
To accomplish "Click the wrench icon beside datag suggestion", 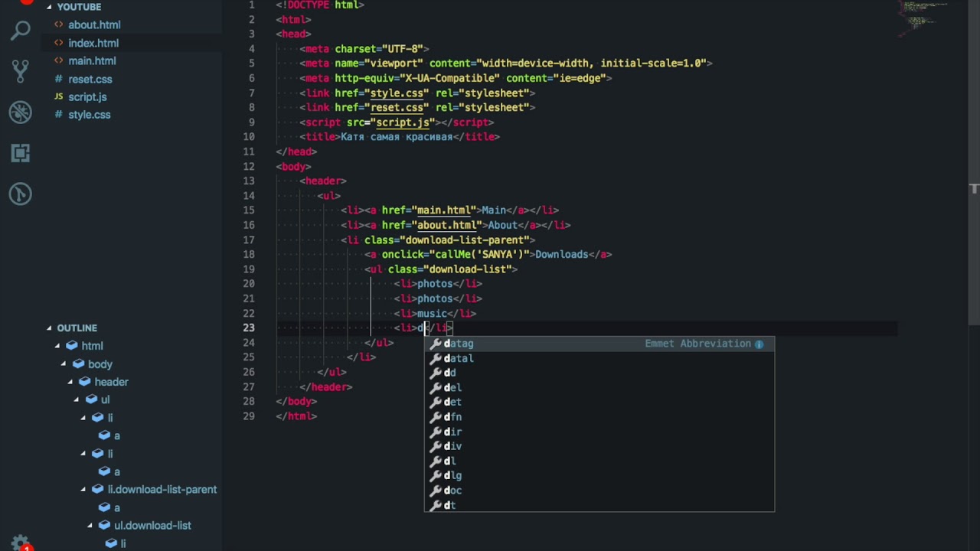I will coord(436,344).
